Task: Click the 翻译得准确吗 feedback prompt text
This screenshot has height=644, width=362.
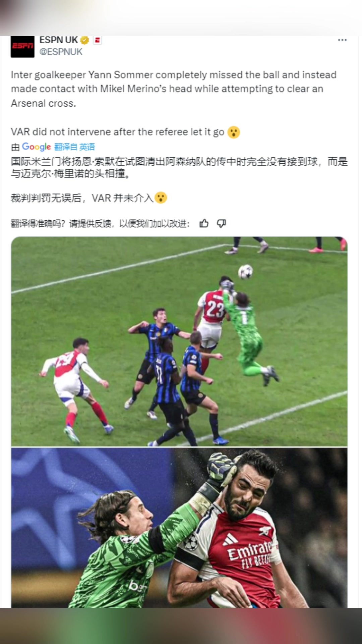Action: (100, 223)
